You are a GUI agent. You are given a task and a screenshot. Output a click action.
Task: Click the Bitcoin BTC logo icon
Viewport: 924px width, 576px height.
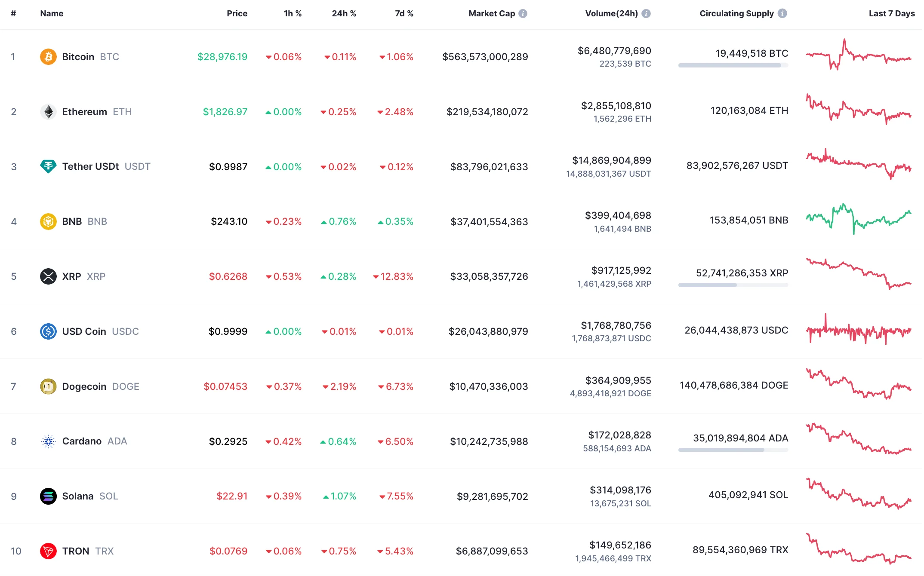pos(48,56)
